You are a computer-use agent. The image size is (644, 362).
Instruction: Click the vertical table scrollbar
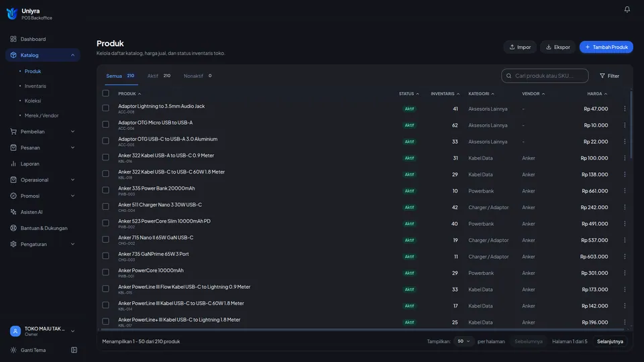tap(631, 125)
